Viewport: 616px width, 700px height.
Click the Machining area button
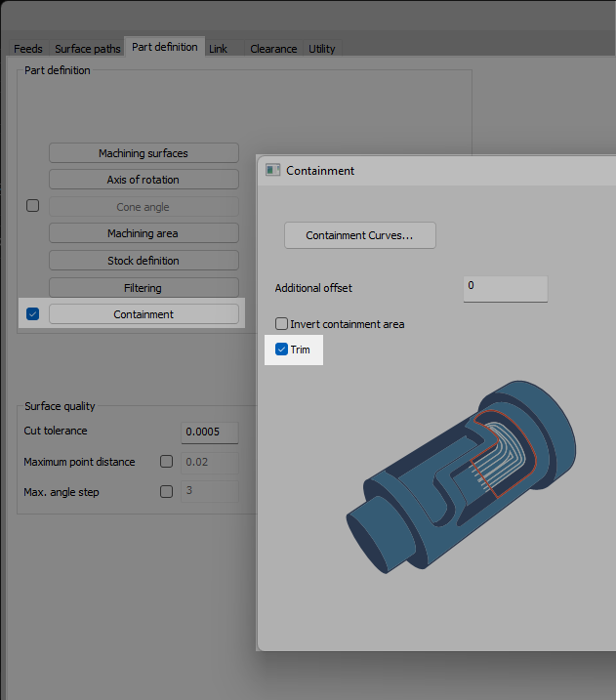pos(144,233)
